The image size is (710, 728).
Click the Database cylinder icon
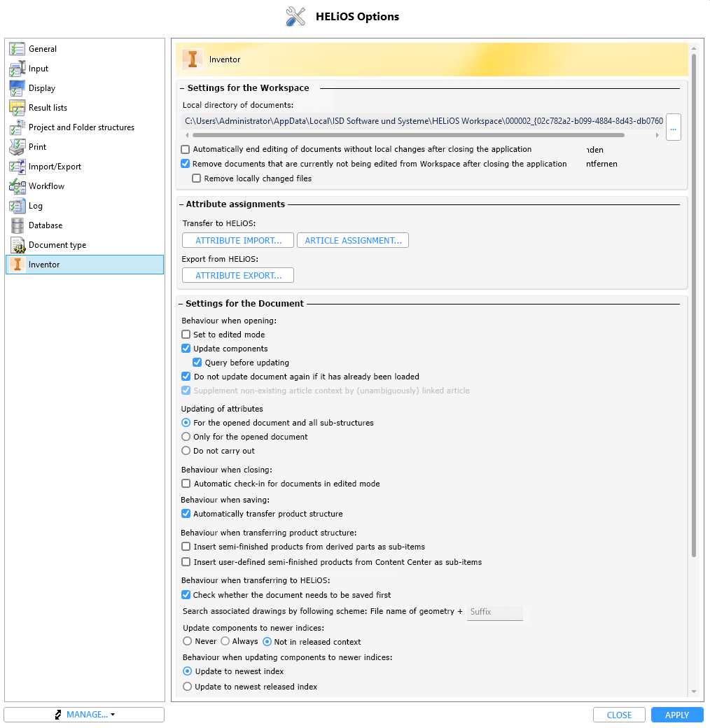(x=18, y=225)
